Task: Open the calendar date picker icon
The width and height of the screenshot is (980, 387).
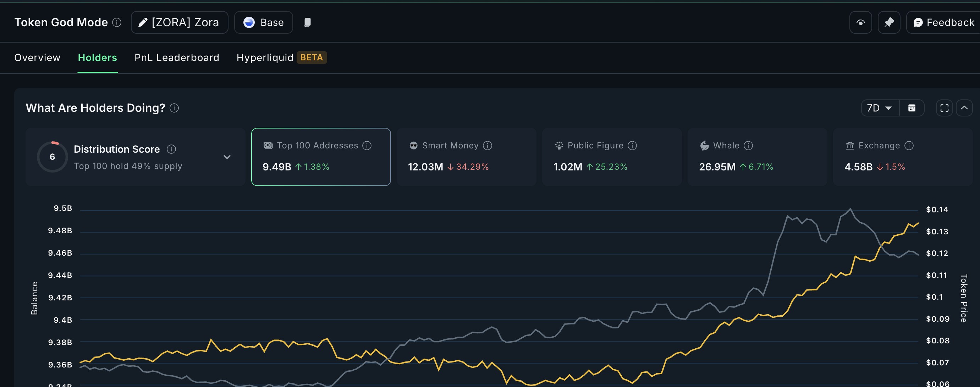Action: [912, 108]
